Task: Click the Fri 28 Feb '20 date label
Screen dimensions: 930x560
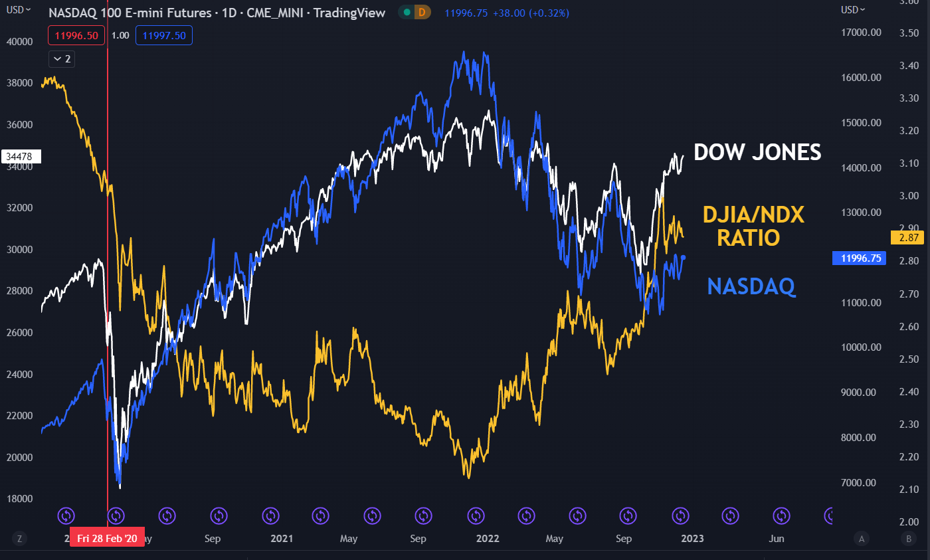Action: click(x=107, y=539)
